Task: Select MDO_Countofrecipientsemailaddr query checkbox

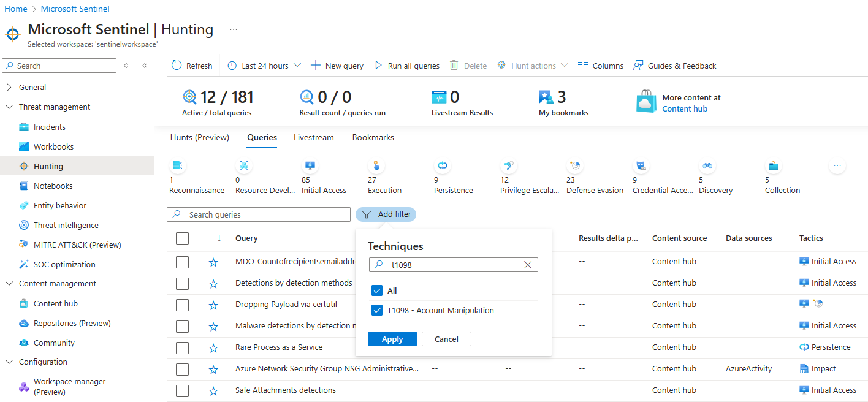Action: click(x=182, y=262)
